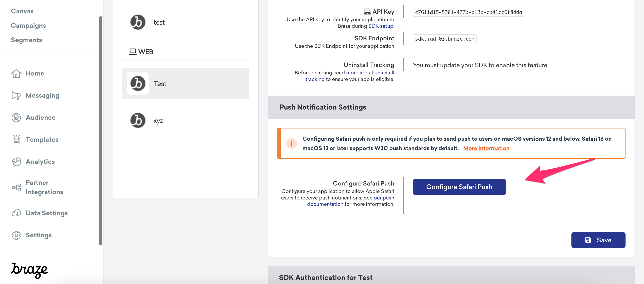Open Messaging megaphone icon
The image size is (644, 284).
click(16, 96)
